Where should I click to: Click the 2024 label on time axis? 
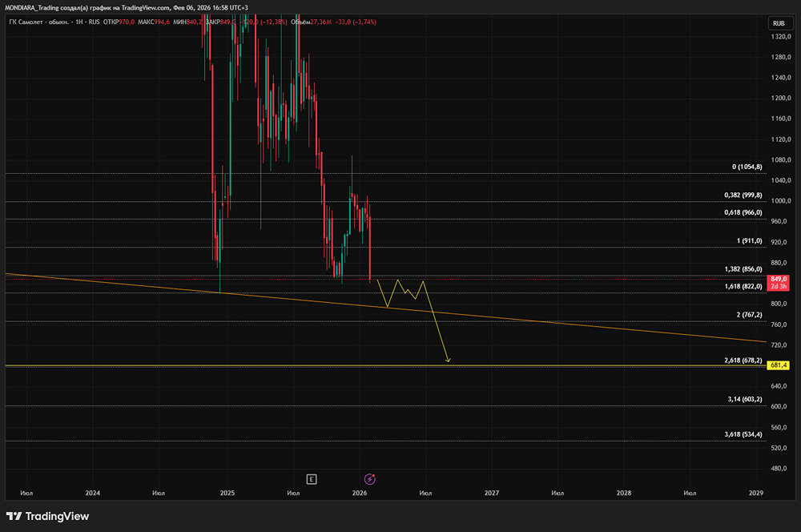pyautogui.click(x=93, y=494)
